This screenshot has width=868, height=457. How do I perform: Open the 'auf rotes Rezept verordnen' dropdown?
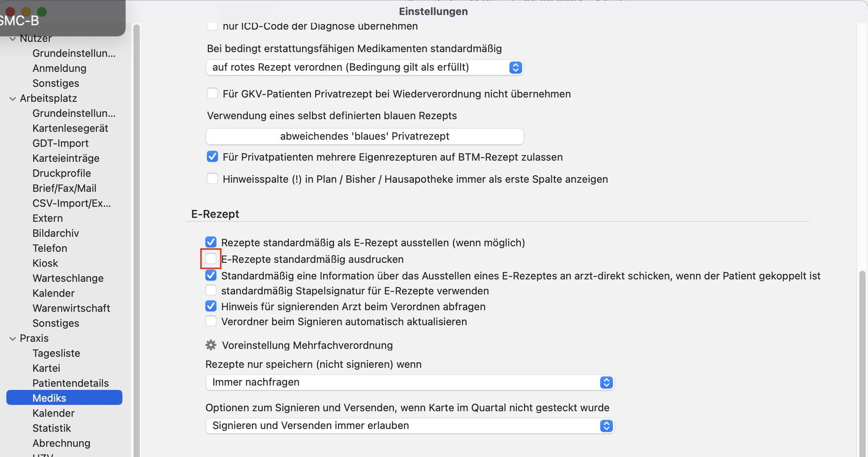click(364, 67)
